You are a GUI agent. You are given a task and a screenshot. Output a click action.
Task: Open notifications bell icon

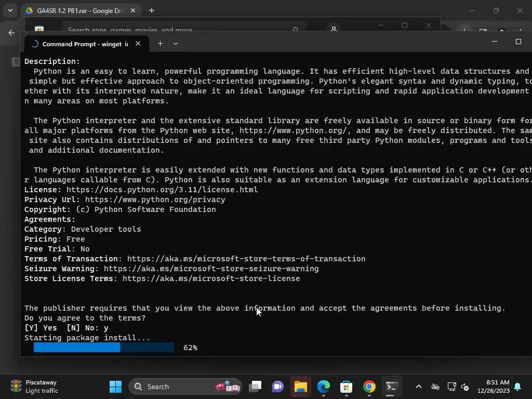coord(518,387)
